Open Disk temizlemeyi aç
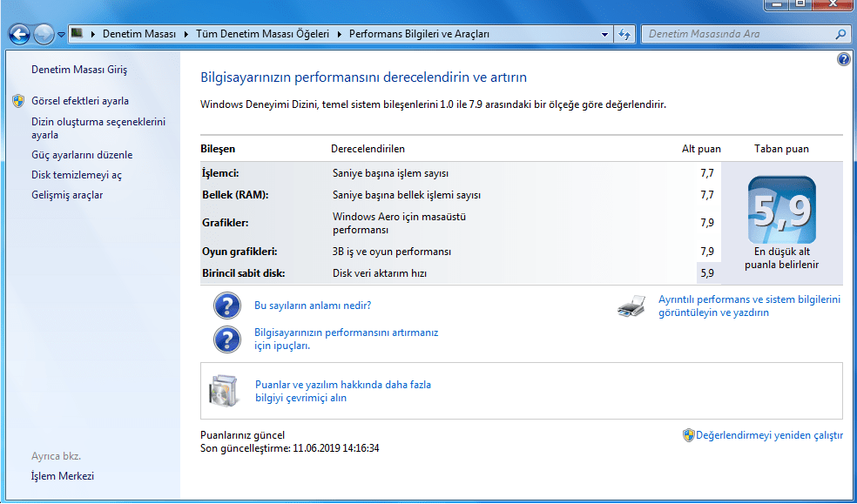Image resolution: width=857 pixels, height=504 pixels. click(77, 175)
